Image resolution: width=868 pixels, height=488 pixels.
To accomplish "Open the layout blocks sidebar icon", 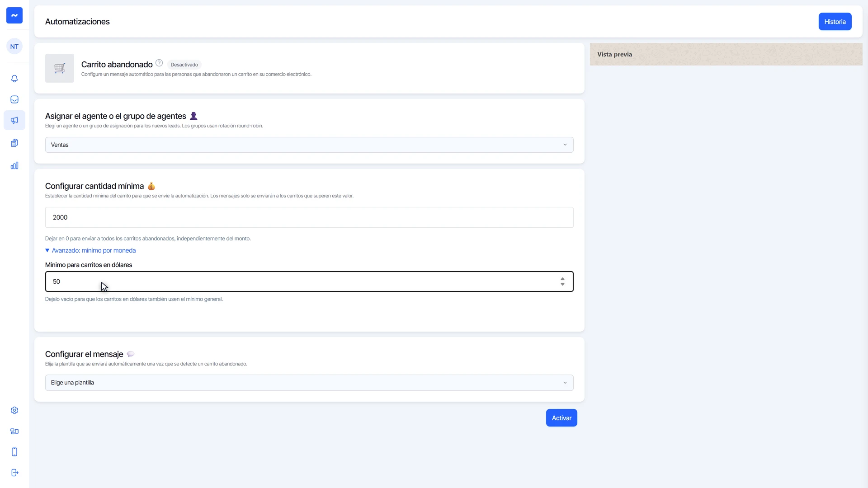I will point(14,431).
